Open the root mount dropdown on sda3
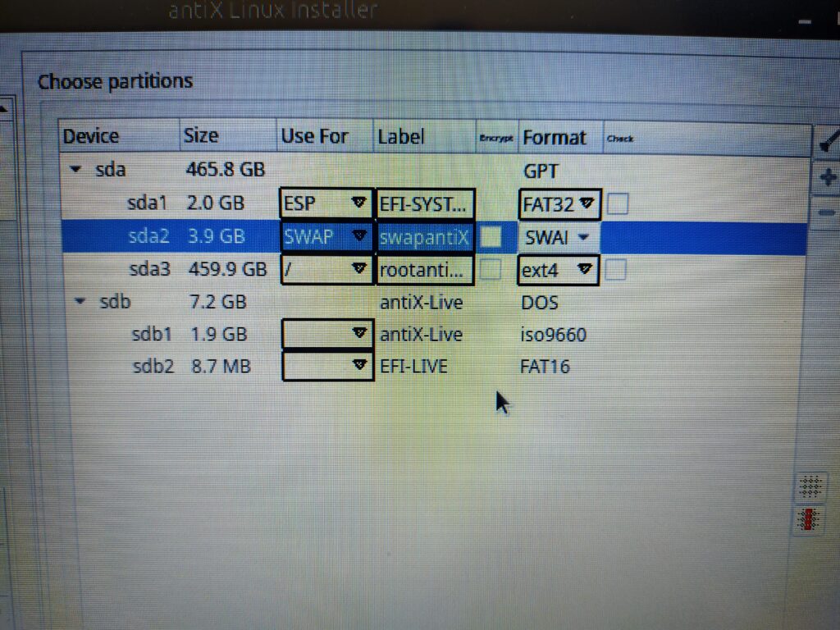Screen dimensions: 840x630 click(359, 269)
